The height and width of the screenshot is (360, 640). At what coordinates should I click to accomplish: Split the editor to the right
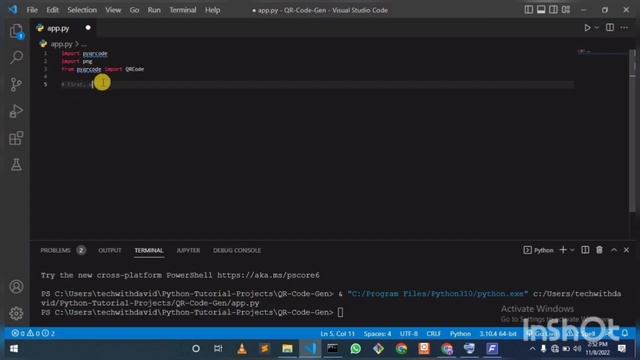[610, 28]
